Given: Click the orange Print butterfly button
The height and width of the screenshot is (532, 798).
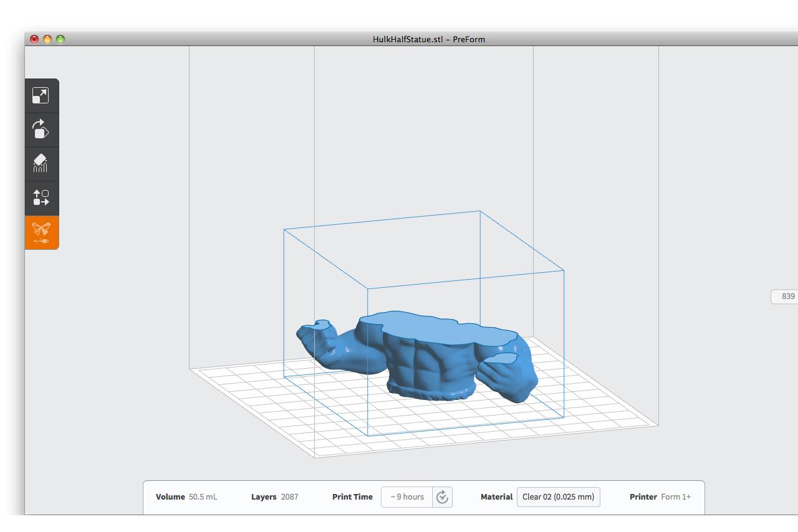Looking at the screenshot, I should pos(41,233).
